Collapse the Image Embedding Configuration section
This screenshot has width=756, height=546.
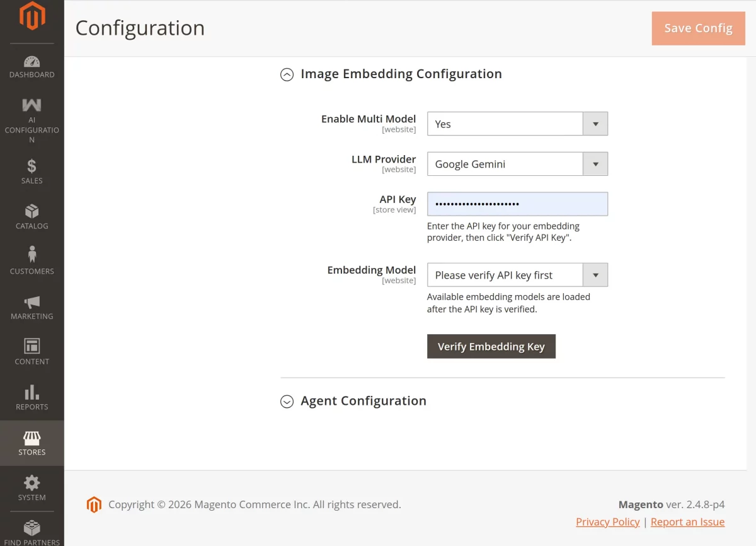287,74
